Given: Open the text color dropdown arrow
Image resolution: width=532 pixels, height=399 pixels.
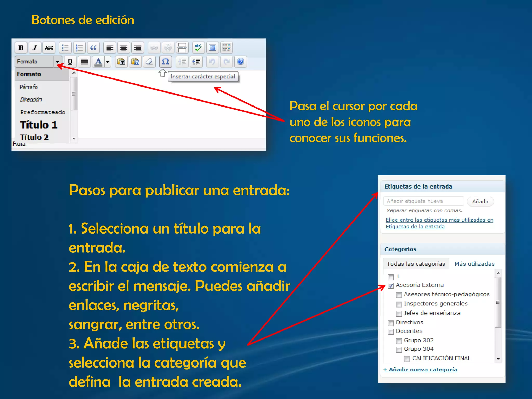Looking at the screenshot, I should point(108,62).
